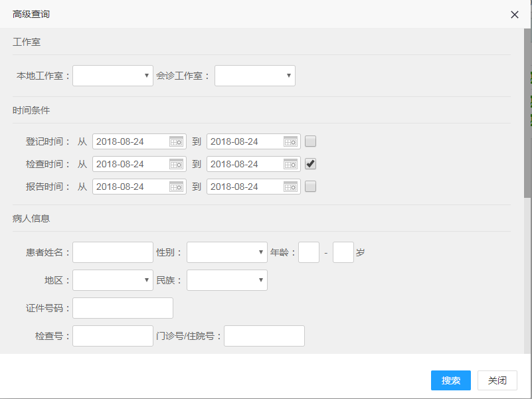
Task: Open calendar for registration start date
Action: (x=176, y=141)
